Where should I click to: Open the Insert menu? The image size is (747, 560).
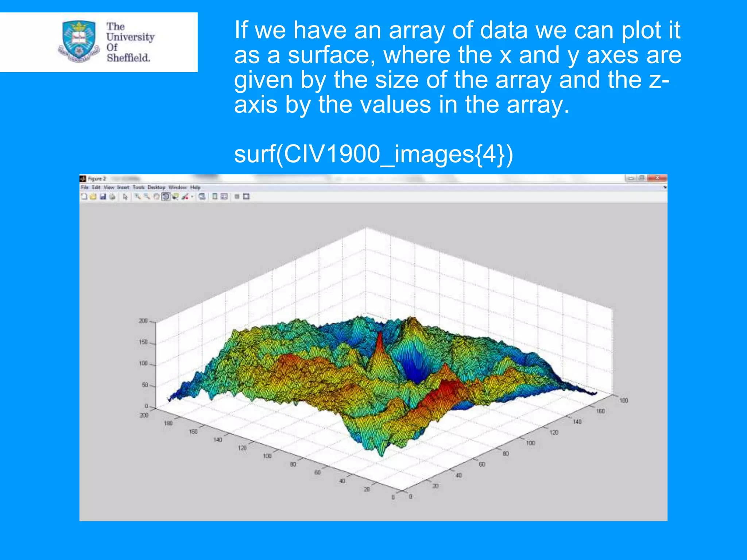click(123, 187)
